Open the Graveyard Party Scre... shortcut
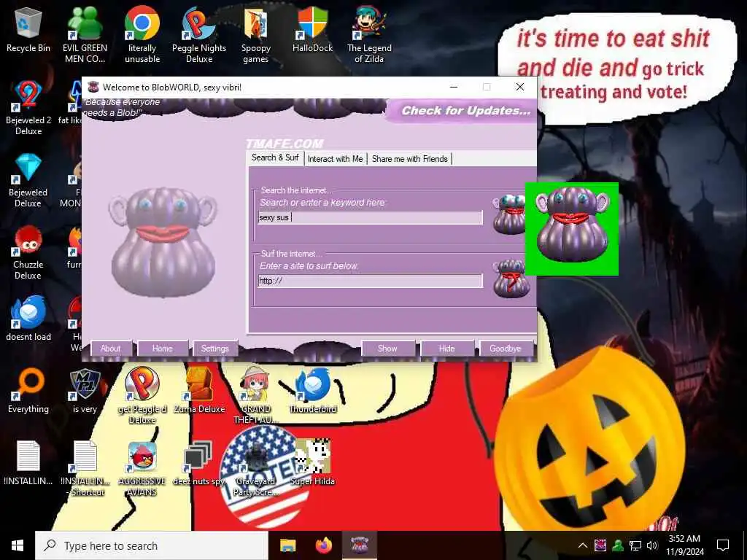The width and height of the screenshot is (747, 560). tap(255, 469)
